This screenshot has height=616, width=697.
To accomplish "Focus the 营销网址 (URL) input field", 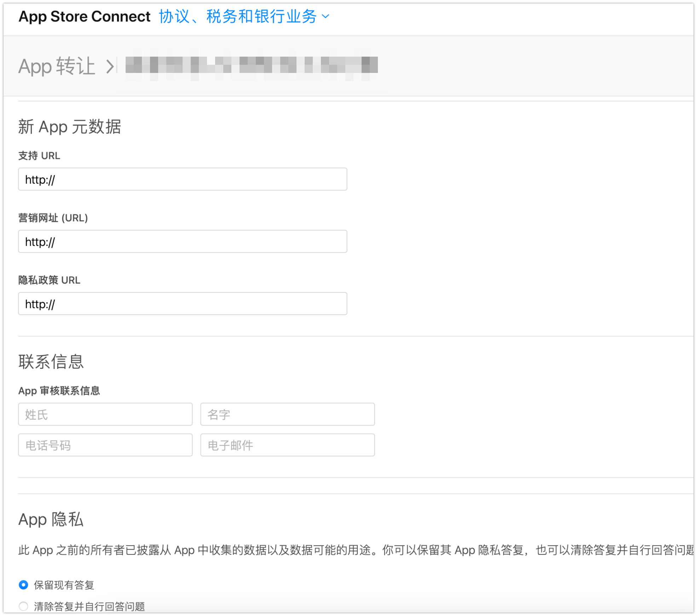I will pyautogui.click(x=183, y=241).
